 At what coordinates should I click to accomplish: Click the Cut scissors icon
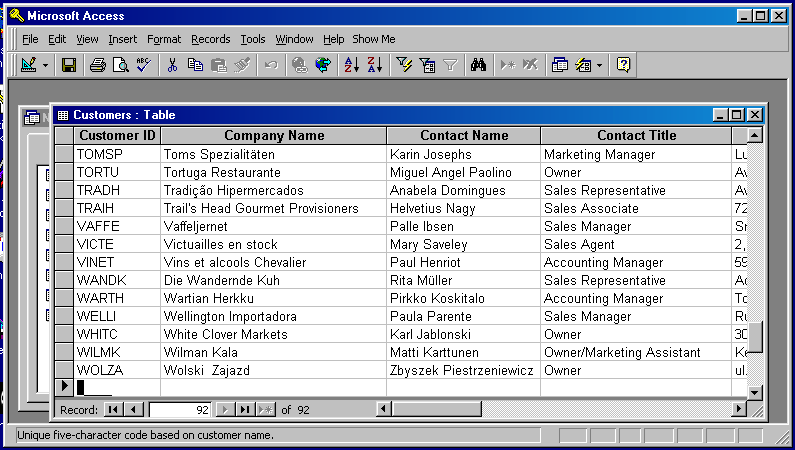tap(172, 65)
